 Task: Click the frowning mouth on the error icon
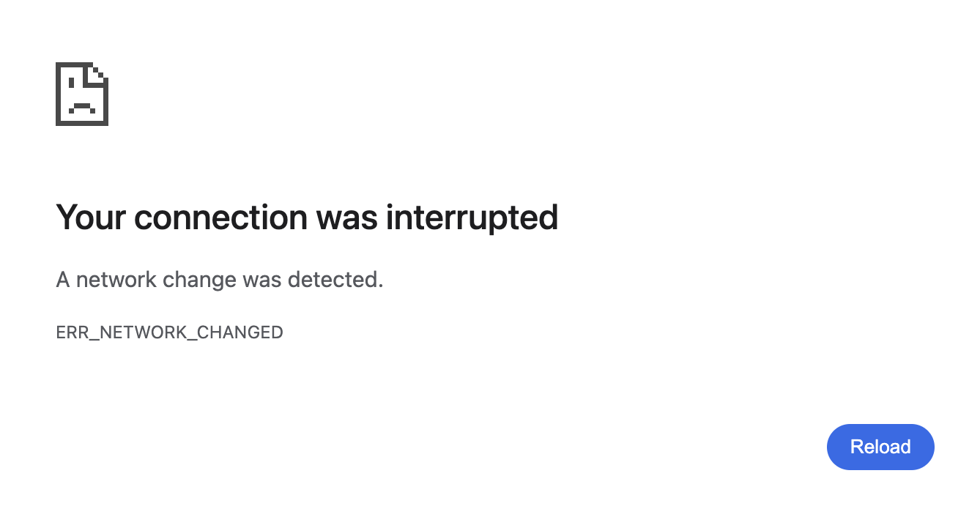pyautogui.click(x=81, y=107)
